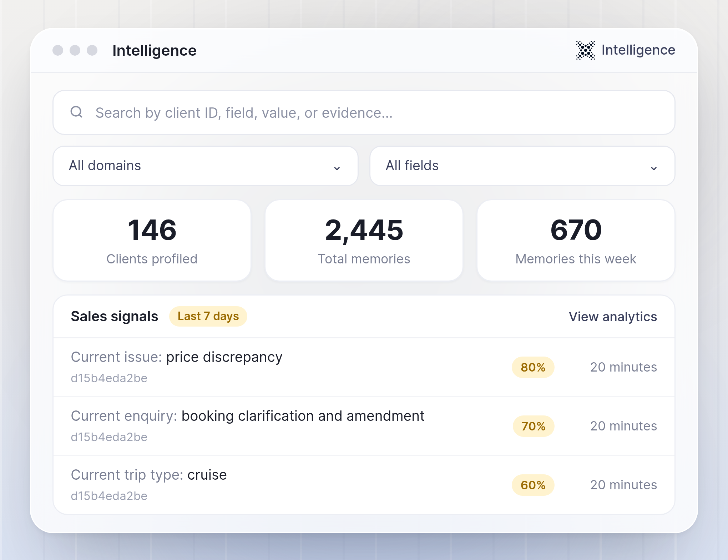Select the Memories this week card
The width and height of the screenshot is (728, 560).
[576, 240]
